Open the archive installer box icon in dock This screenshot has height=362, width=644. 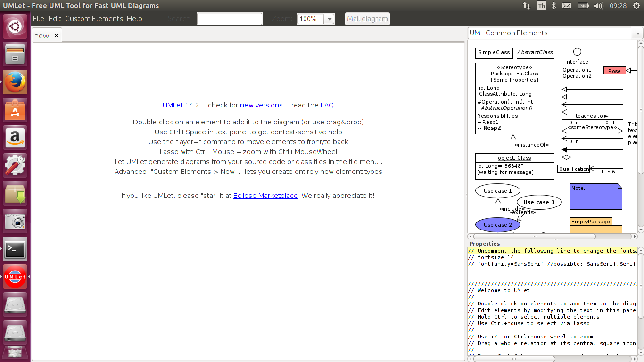(15, 193)
